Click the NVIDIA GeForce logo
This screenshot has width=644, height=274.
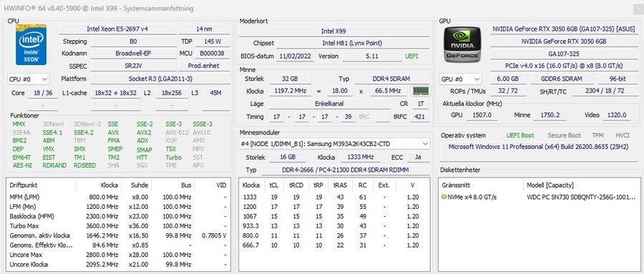pos(462,44)
